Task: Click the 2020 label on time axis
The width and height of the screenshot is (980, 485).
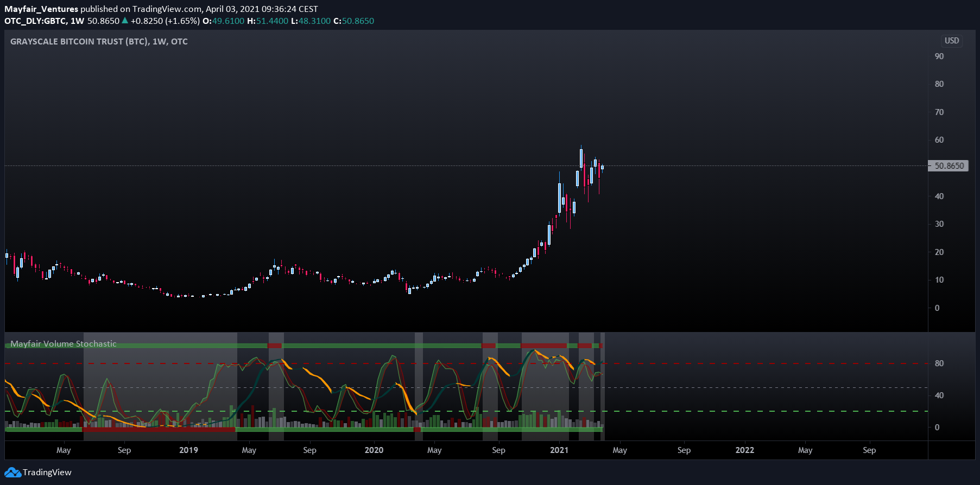Action: coord(374,450)
